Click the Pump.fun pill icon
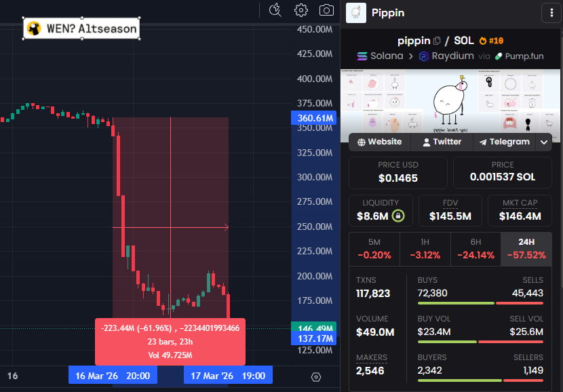 [x=499, y=56]
